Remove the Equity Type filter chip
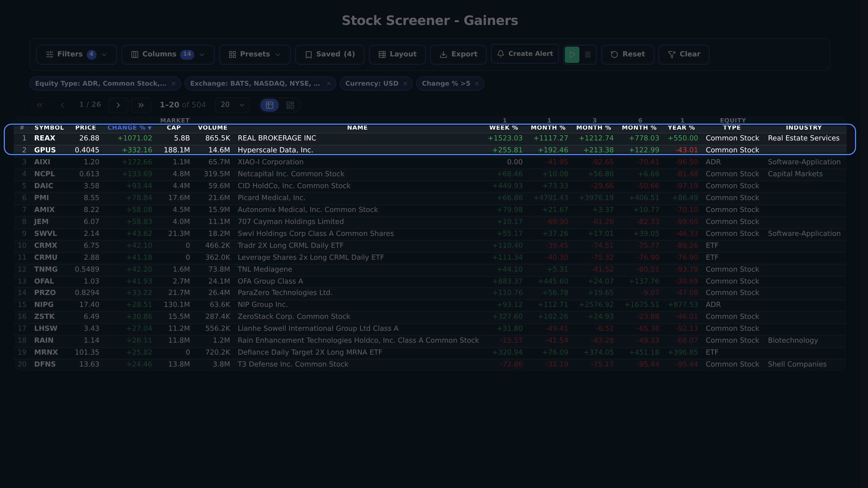 coord(174,84)
